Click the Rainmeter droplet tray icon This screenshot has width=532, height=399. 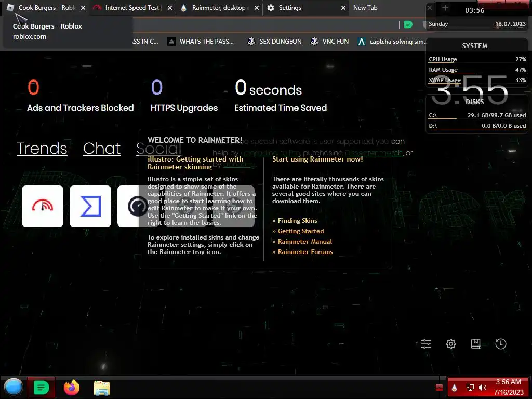(454, 388)
